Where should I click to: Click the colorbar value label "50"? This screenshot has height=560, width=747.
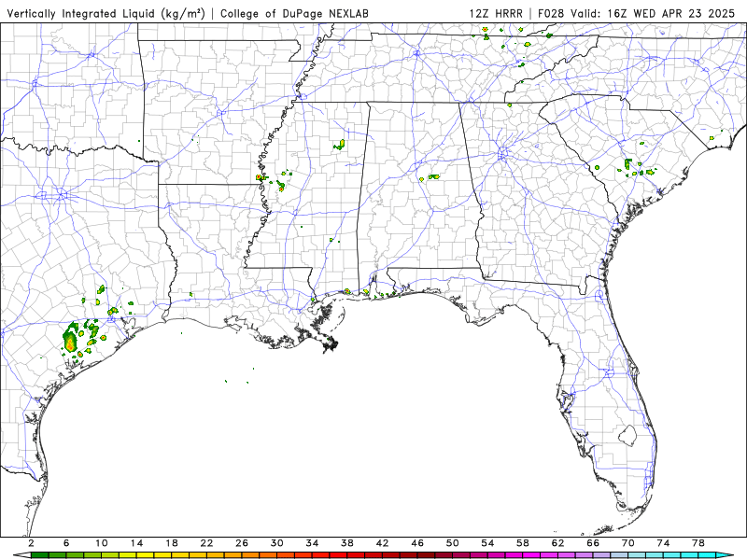[x=453, y=543]
